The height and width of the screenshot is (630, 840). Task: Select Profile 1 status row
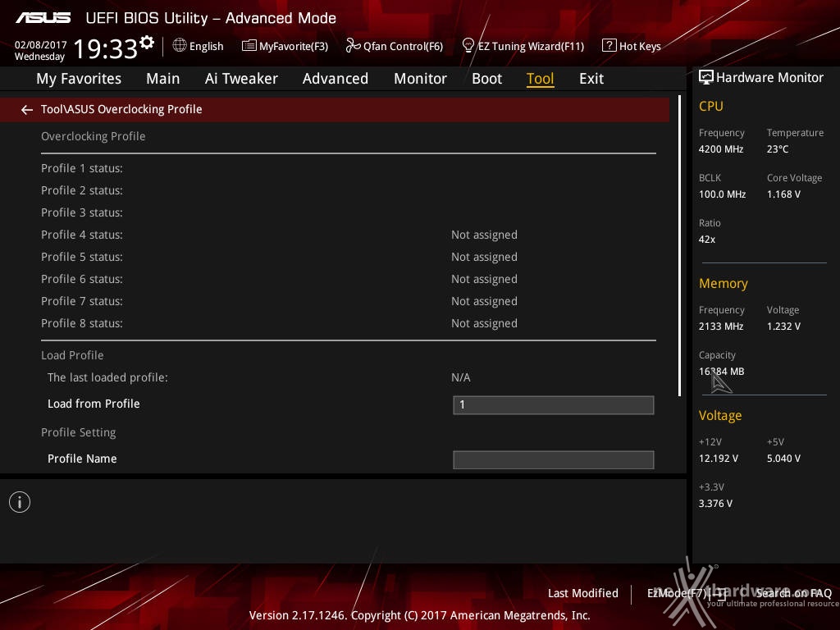click(x=348, y=168)
